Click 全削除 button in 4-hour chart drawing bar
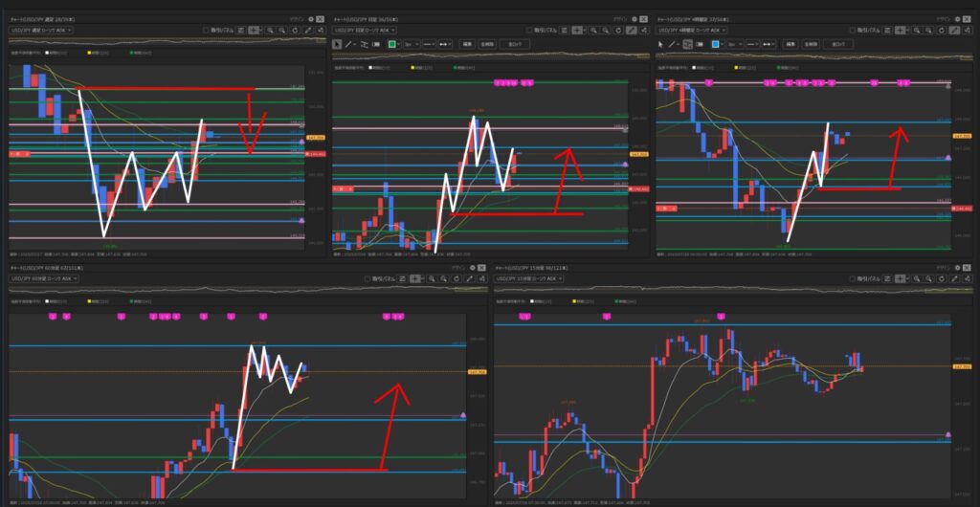 (x=812, y=44)
